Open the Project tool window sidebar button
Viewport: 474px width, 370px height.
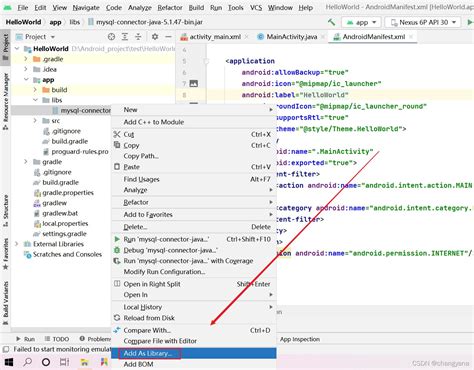[x=5, y=47]
